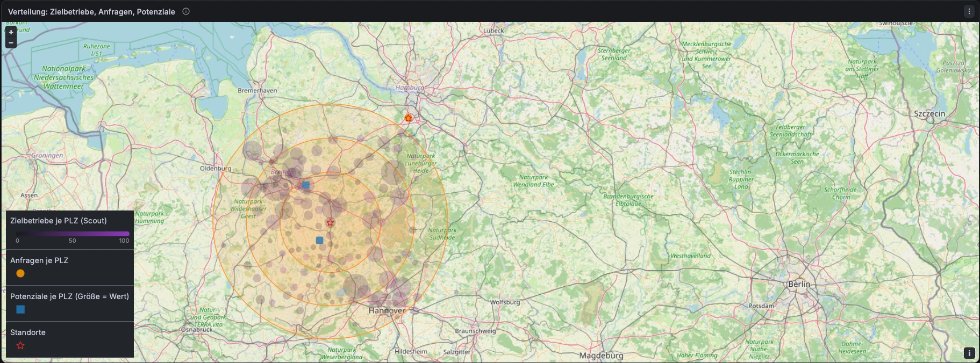Click the Westhavelland label on map

pos(690,256)
